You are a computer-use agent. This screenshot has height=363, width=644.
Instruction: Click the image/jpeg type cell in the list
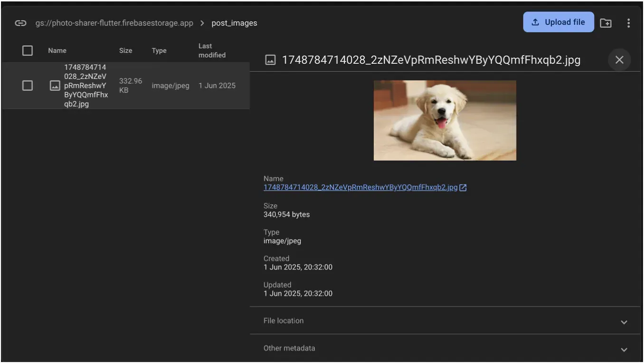(x=170, y=86)
